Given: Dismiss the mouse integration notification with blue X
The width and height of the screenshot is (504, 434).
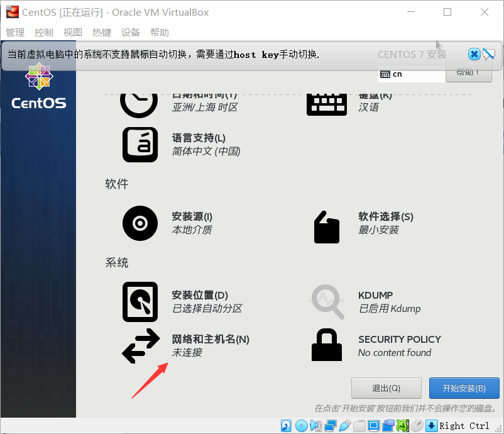Looking at the screenshot, I should (x=474, y=54).
